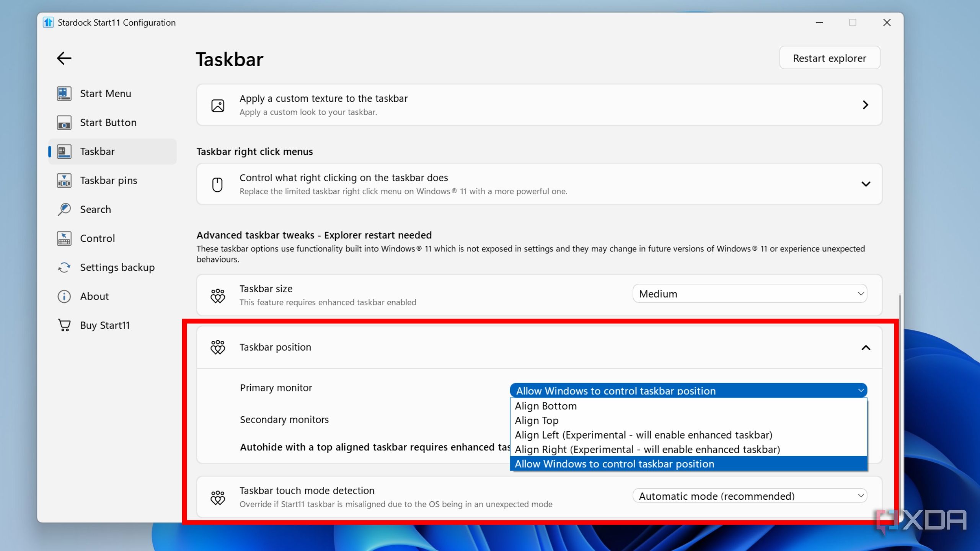980x551 pixels.
Task: Pick Allow Windows to control taskbar position in list
Action: 688,464
